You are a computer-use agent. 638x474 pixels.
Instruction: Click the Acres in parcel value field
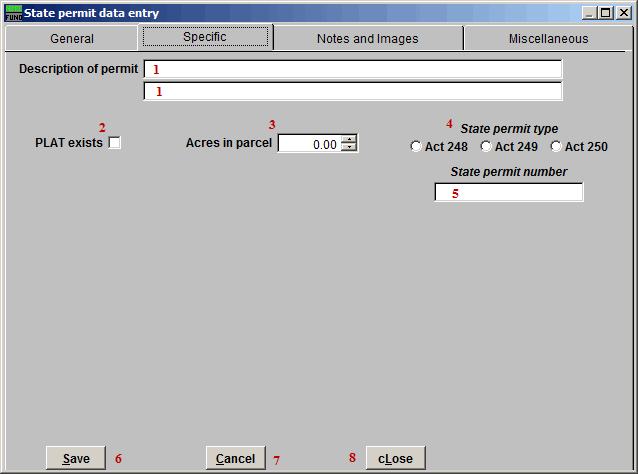tap(309, 144)
